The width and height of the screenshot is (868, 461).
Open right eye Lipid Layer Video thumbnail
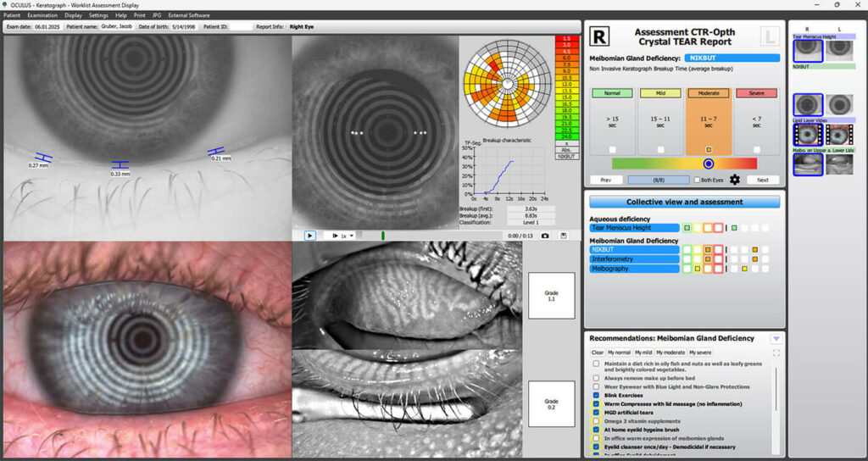pyautogui.click(x=808, y=134)
